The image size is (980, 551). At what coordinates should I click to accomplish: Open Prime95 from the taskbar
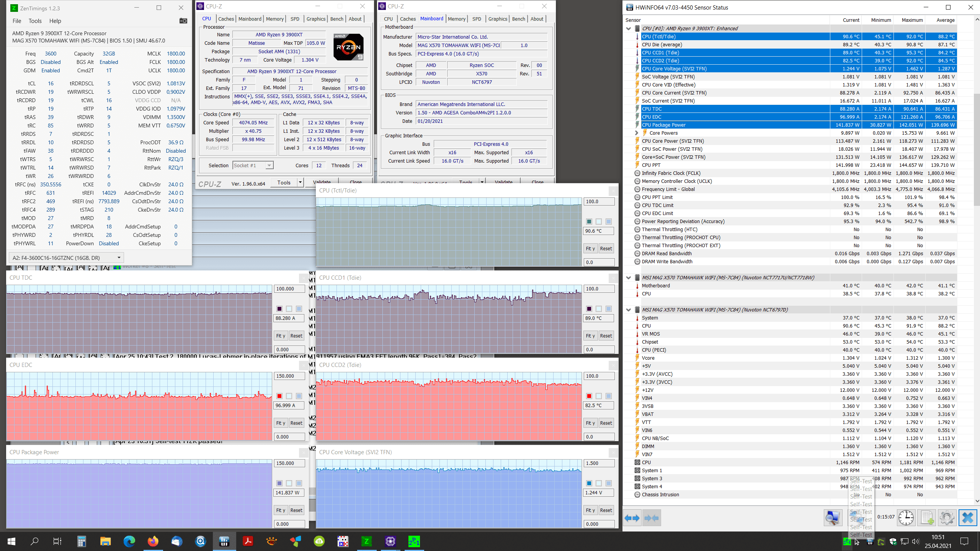point(414,541)
